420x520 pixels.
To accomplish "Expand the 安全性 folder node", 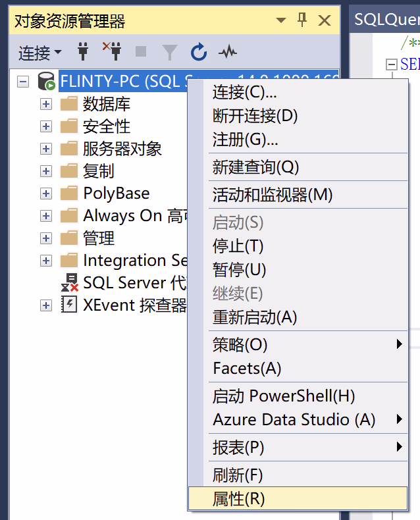I will [x=46, y=126].
